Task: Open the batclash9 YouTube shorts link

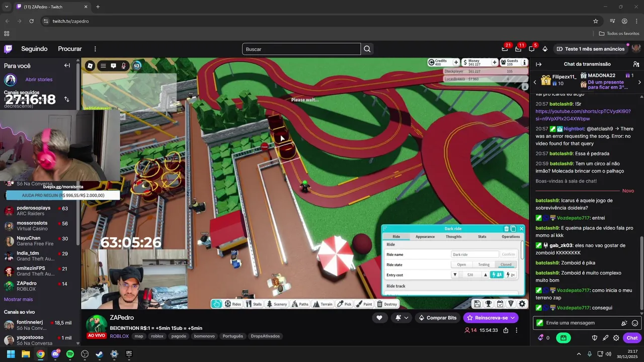Action: (x=583, y=115)
